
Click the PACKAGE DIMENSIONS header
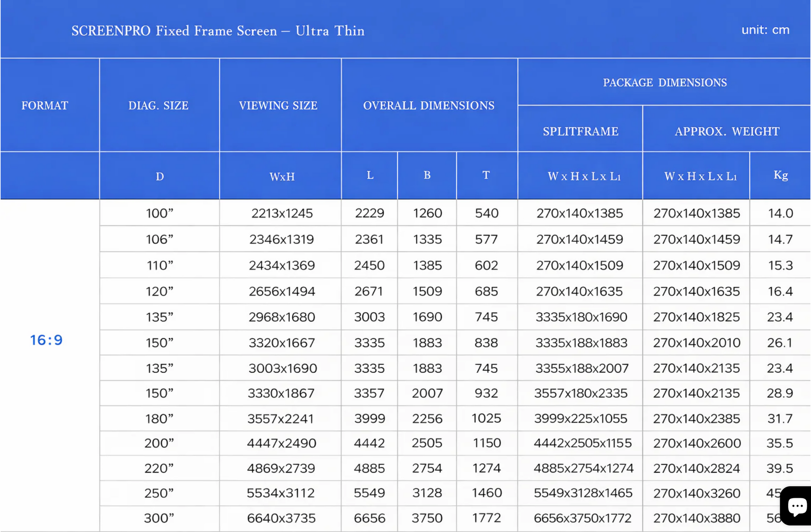pos(665,82)
